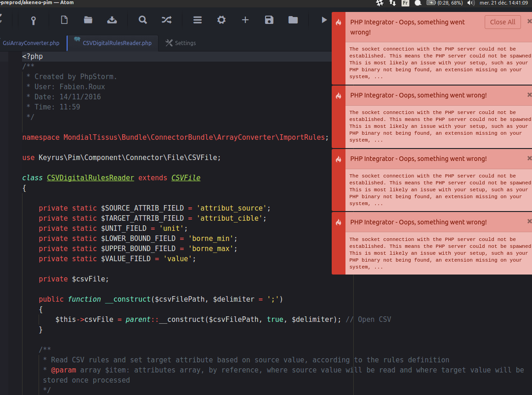Click the download tray toolbar icon
The image size is (532, 395).
[112, 20]
